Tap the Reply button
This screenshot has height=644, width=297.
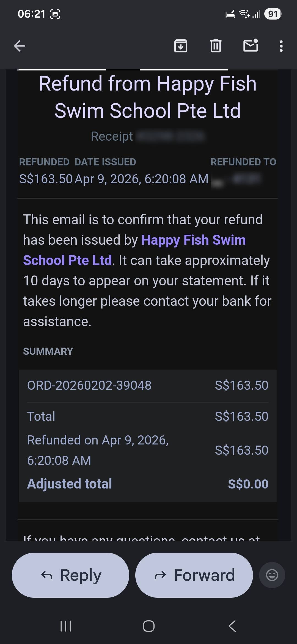[70, 575]
